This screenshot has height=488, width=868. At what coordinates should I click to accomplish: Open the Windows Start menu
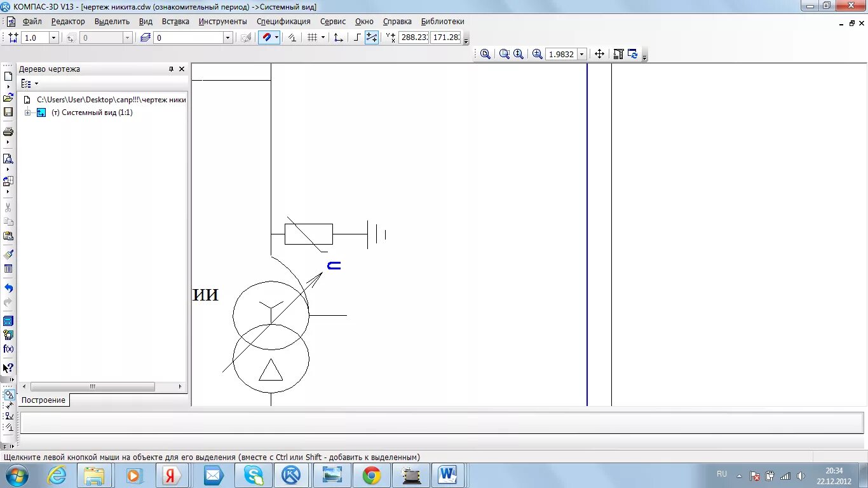tap(16, 475)
